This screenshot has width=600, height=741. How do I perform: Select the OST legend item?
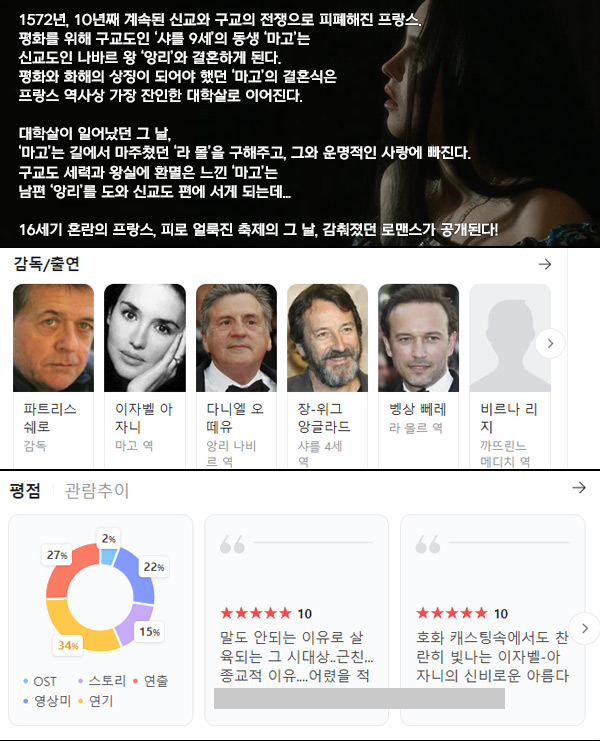(40, 681)
